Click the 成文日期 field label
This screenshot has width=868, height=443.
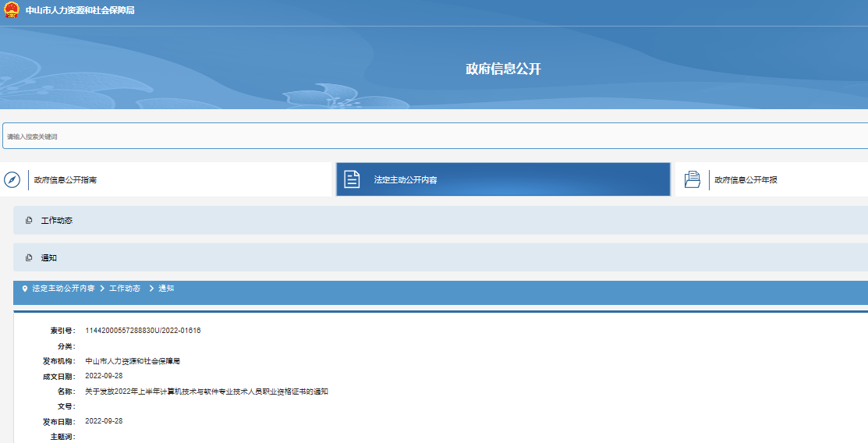click(59, 377)
